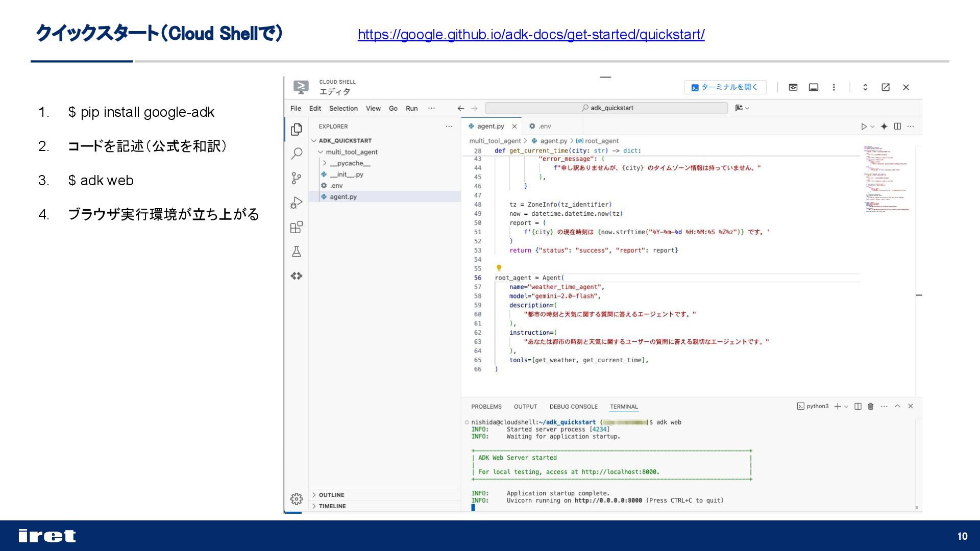Open the Extensions view icon
Image resolution: width=980 pixels, height=551 pixels.
tap(297, 227)
